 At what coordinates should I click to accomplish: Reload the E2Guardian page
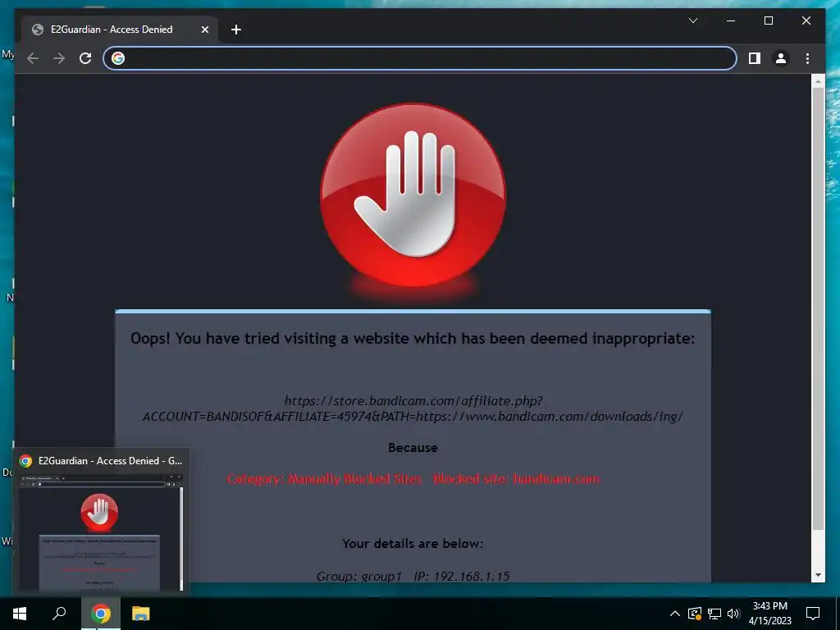[x=85, y=58]
